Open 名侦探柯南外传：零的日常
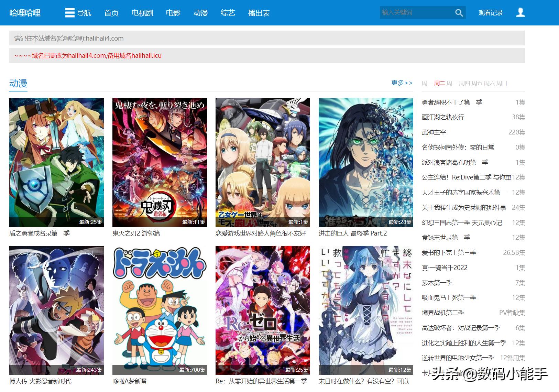Screen dimensions: 559x392 click(x=458, y=148)
